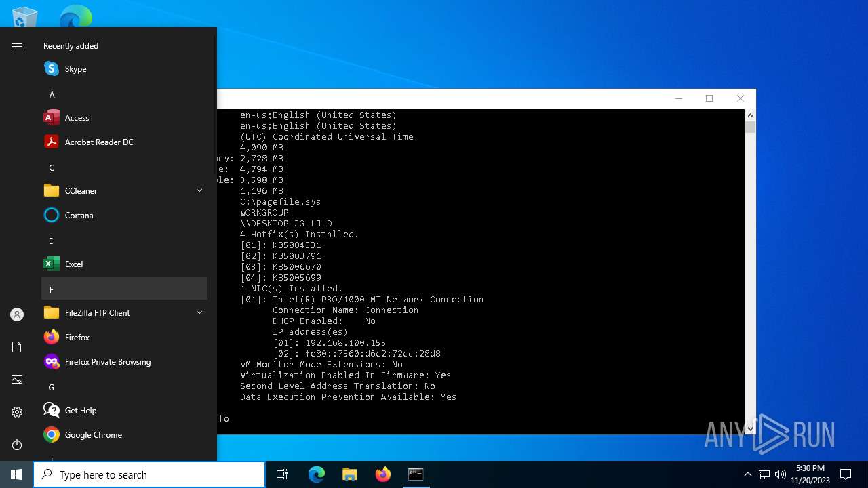Open Acrobat Reader DC app
This screenshot has width=868, height=488.
124,142
